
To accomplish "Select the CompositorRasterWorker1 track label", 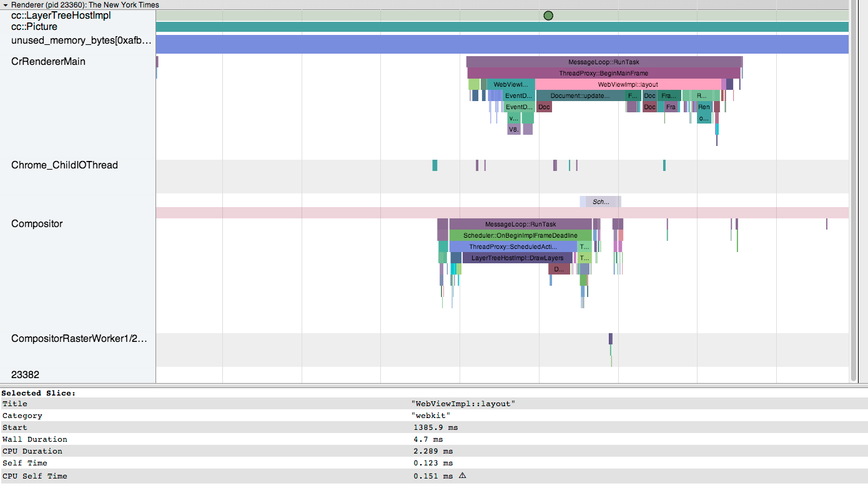I will [79, 339].
